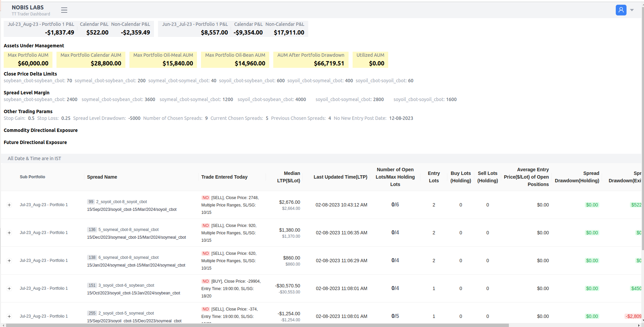Viewport: 644px width, 327px height.
Task: Open the NOBIS LABS home logo
Action: 28,7
